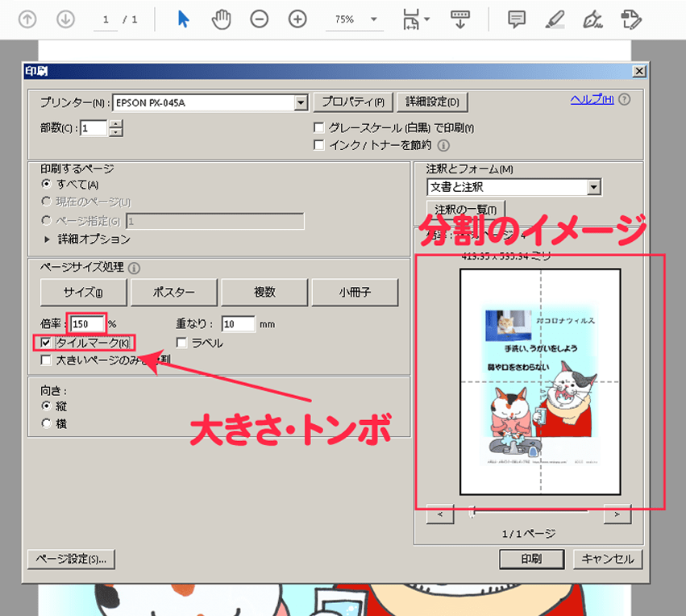Open the fit page width tool
Viewport: 686px width, 616px height.
tap(411, 19)
